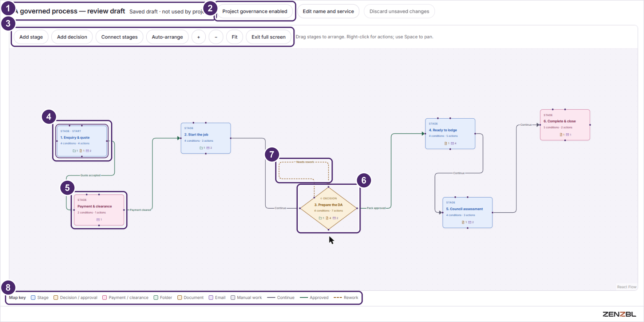Image resolution: width=644 pixels, height=322 pixels.
Task: Select the 6. Complete & close stage
Action: 565,125
